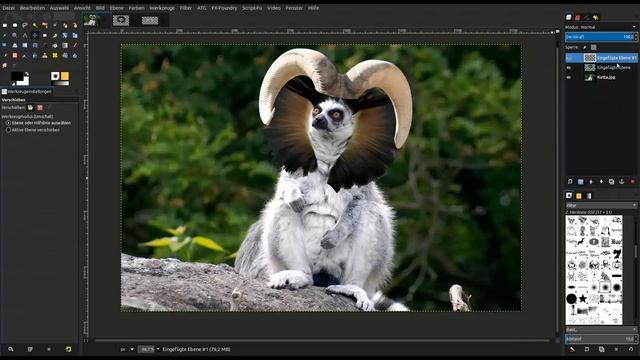This screenshot has height=360, width=640.
Task: Set Move tool to affect selection
Action: pos(40,108)
